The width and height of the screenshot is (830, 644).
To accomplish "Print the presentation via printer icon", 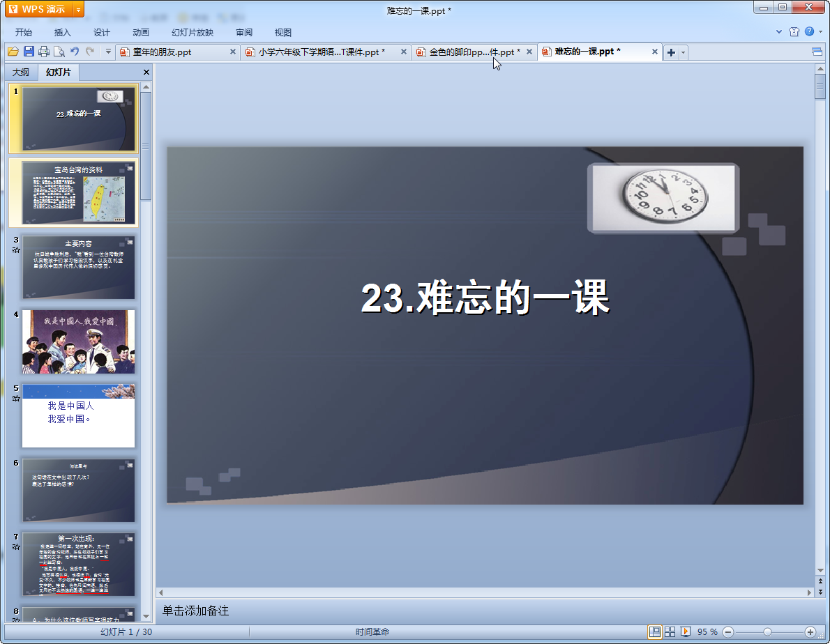I will click(x=44, y=52).
